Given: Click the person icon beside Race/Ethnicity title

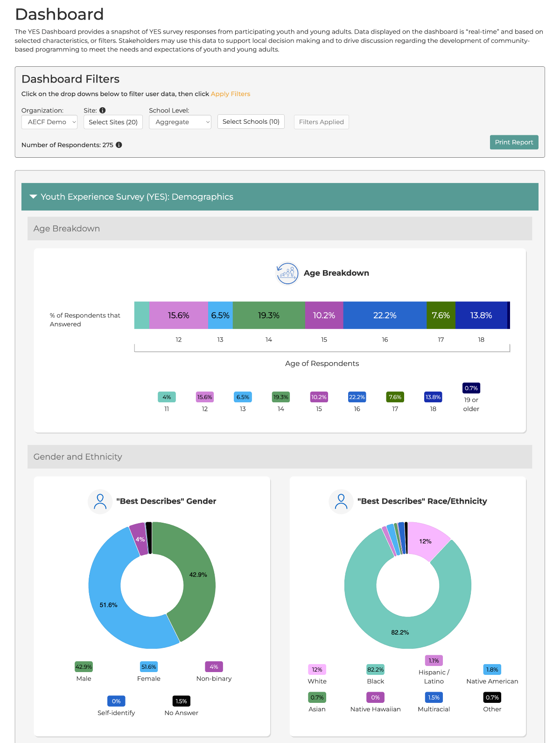Looking at the screenshot, I should (x=341, y=501).
